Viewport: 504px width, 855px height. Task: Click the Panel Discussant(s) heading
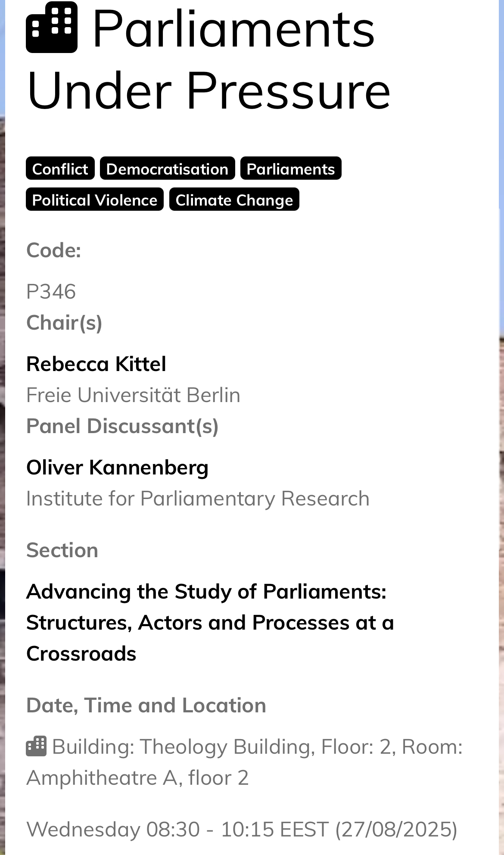click(x=122, y=426)
